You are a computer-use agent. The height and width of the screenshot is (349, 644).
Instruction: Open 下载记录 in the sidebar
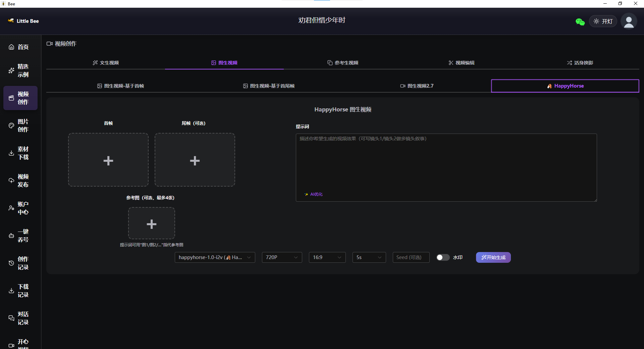click(20, 291)
